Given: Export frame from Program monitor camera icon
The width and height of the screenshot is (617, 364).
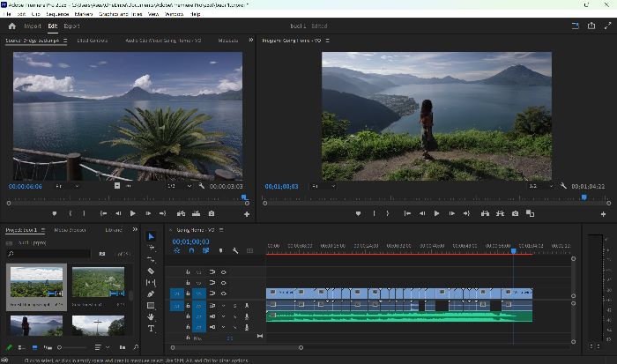Looking at the screenshot, I should 515,213.
